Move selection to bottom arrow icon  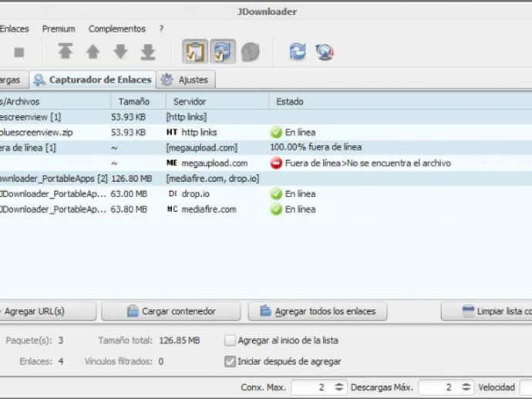(148, 52)
